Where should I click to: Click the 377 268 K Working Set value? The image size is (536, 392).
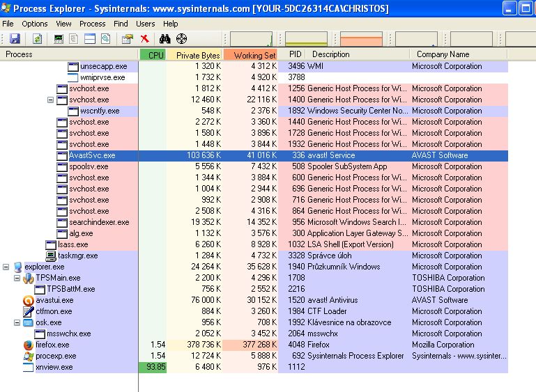[259, 345]
